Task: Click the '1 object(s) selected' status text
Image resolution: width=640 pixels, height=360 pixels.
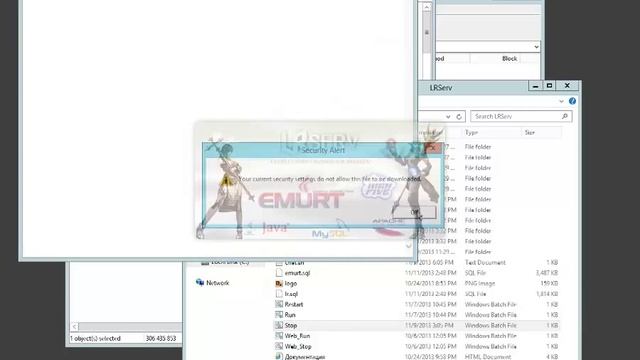Action: pos(95,338)
